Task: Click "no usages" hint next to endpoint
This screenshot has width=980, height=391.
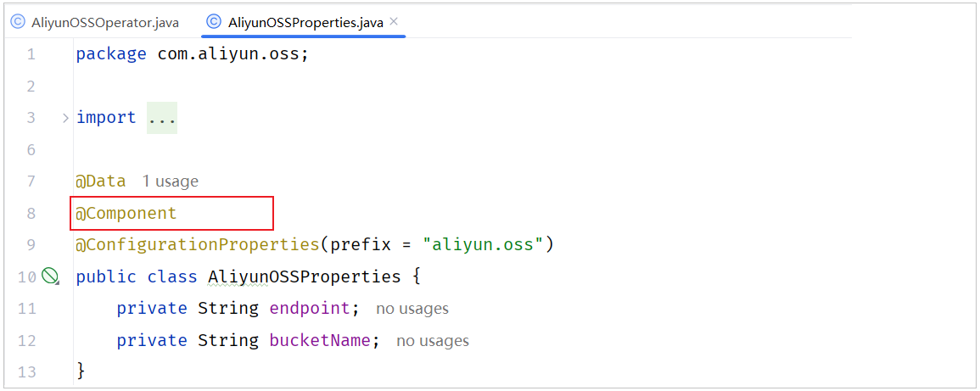Action: (x=412, y=309)
